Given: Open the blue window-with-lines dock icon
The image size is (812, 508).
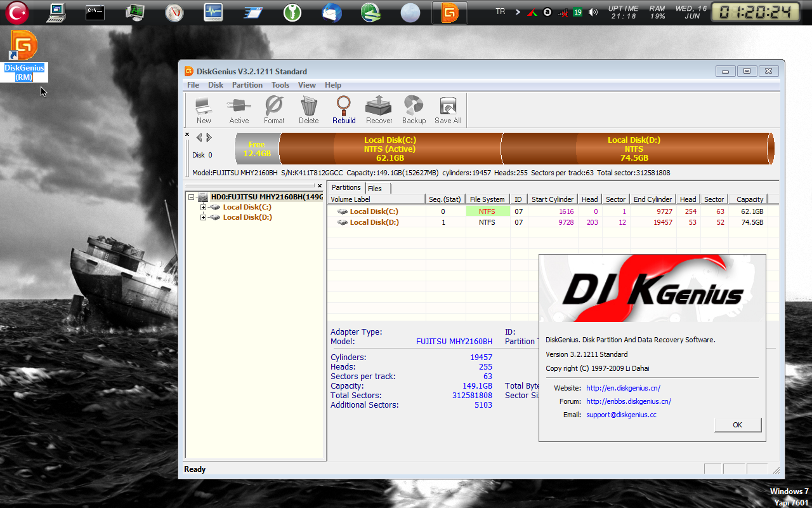Looking at the screenshot, I should (x=253, y=12).
